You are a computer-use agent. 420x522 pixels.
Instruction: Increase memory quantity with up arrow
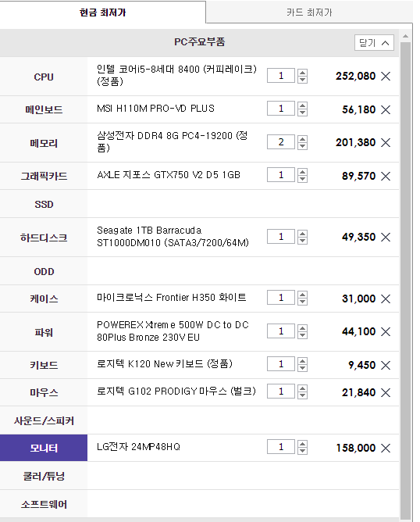[x=302, y=139]
